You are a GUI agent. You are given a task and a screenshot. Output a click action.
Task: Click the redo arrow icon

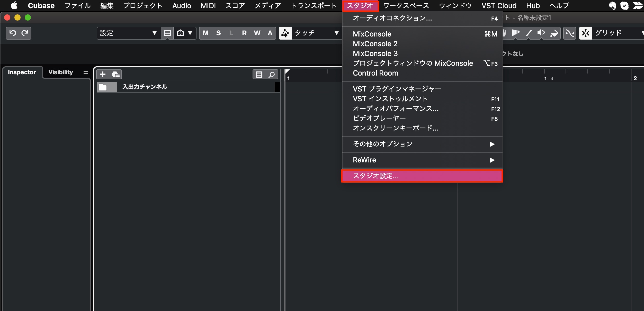coord(25,33)
